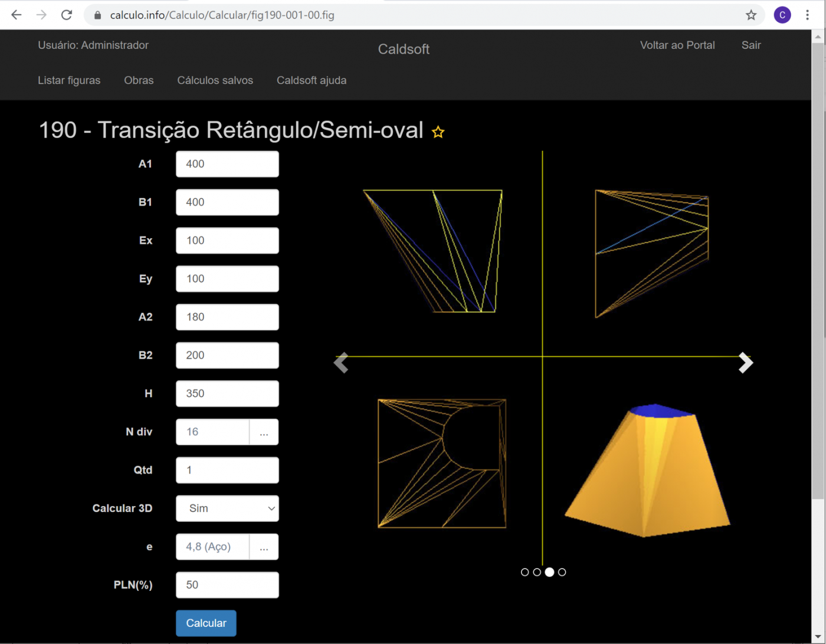826x644 pixels.
Task: Select the first carousel indicator dot
Action: coord(525,572)
